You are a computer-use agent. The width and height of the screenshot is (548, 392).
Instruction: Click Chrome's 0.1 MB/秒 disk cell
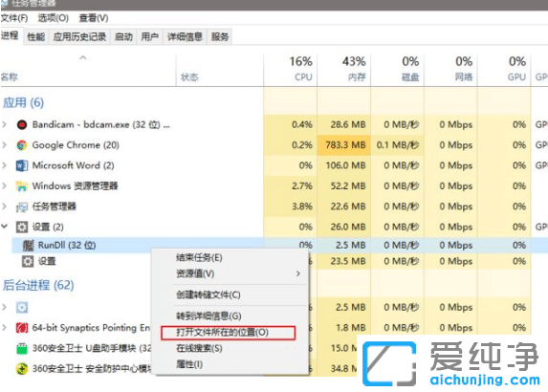(397, 145)
